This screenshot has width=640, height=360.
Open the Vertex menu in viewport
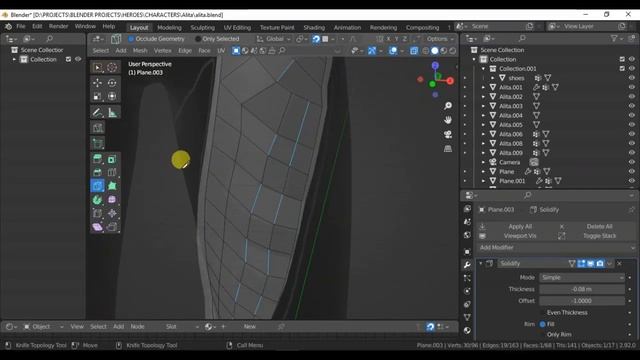(x=162, y=51)
